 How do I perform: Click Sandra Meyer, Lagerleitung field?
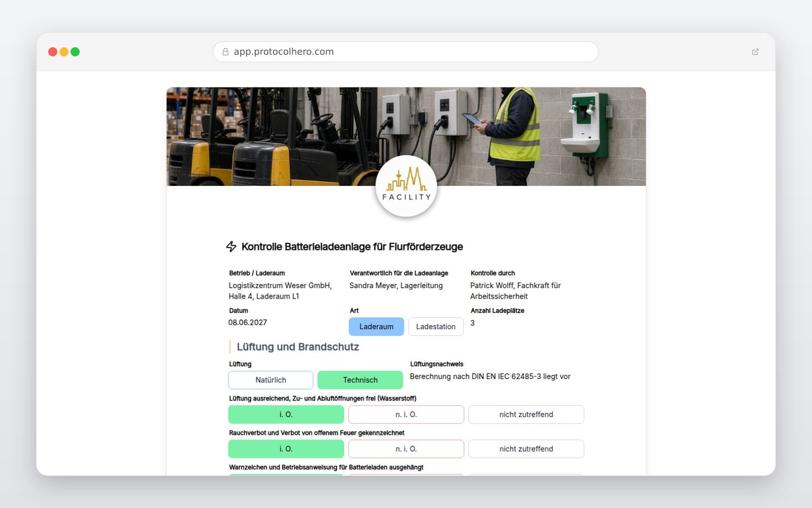[396, 285]
